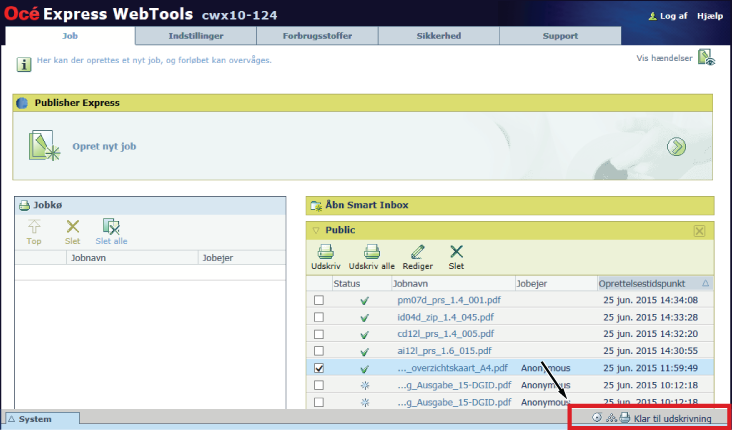
Task: Open the cd12l_prs_1.4_005.pdf job
Action: click(x=446, y=334)
